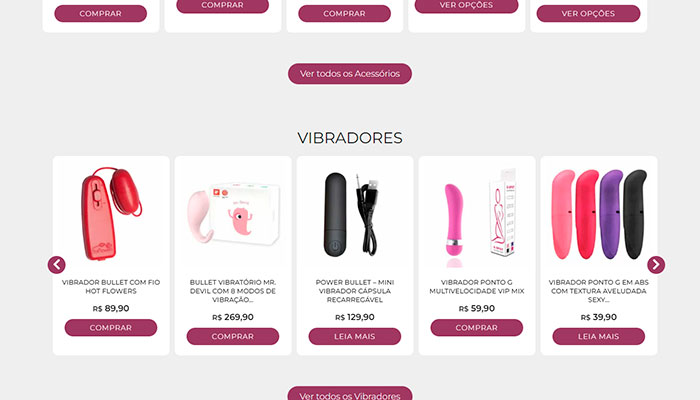
Task: Open the Vibrador Bullet com Fio title link
Action: pos(111,287)
